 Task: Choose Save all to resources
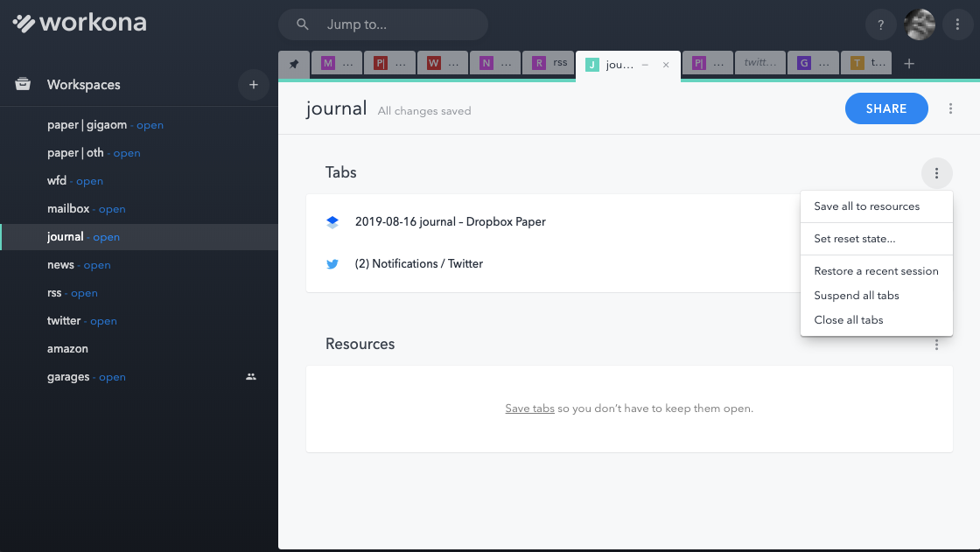tap(876, 206)
